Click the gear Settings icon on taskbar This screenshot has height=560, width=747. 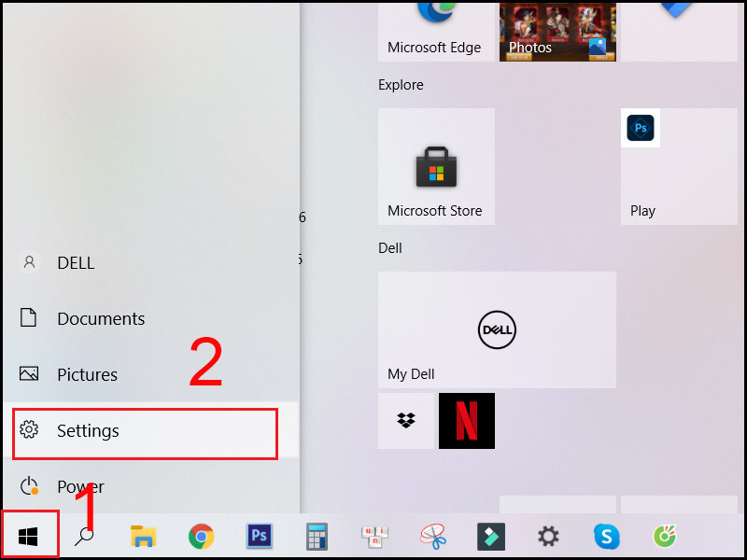548,536
